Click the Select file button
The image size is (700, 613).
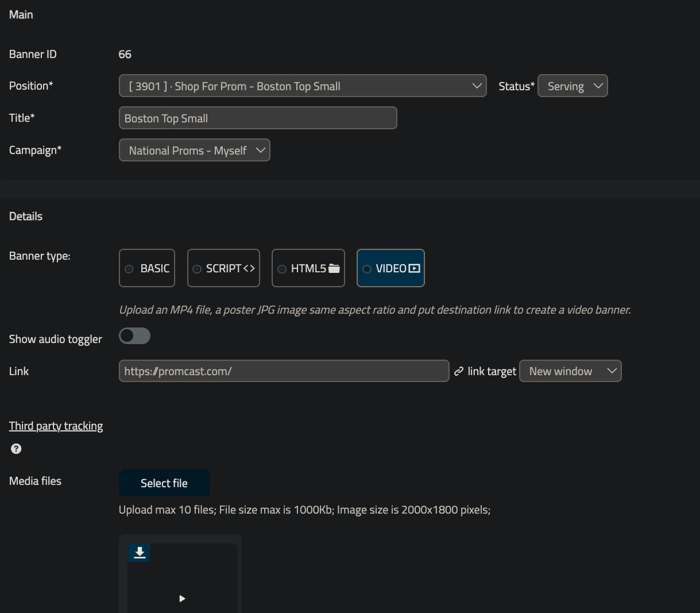tap(164, 483)
